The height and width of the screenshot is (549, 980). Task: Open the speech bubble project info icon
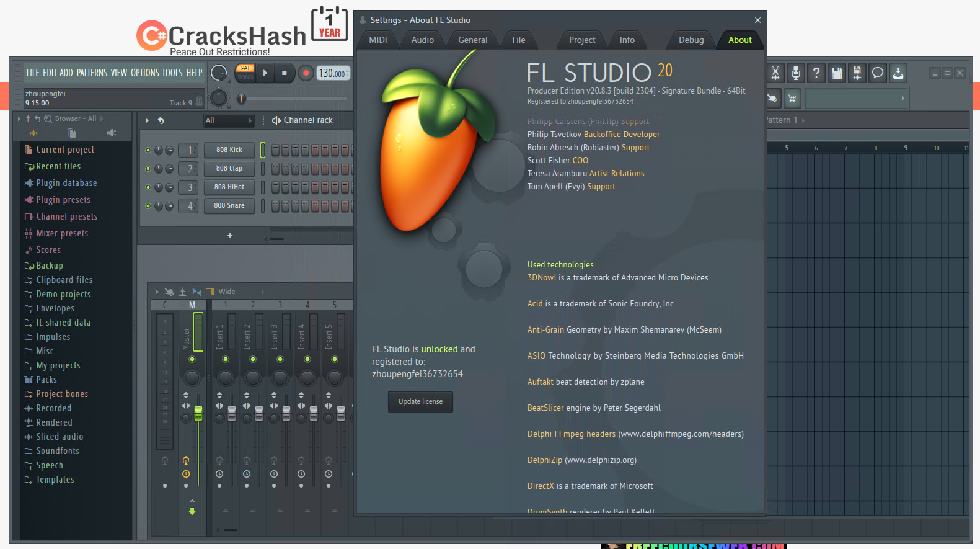[x=878, y=73]
